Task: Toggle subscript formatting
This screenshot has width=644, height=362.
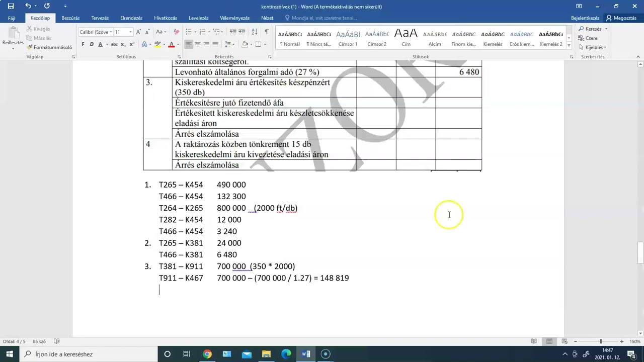Action: tap(123, 44)
